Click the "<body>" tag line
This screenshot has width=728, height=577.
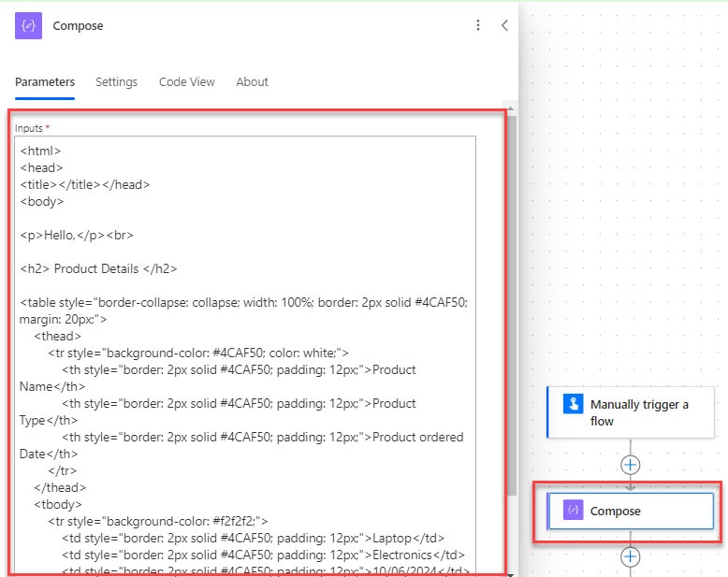[42, 202]
